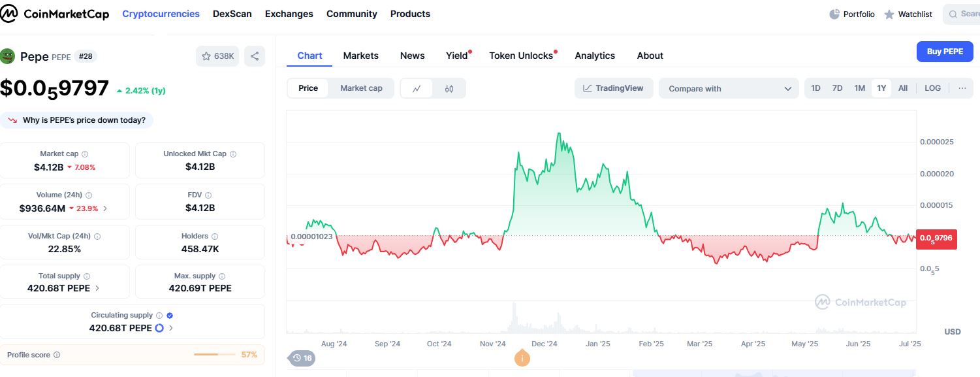This screenshot has height=377, width=980.
Task: Click the CoinMarketCap logo
Action: coord(55,14)
